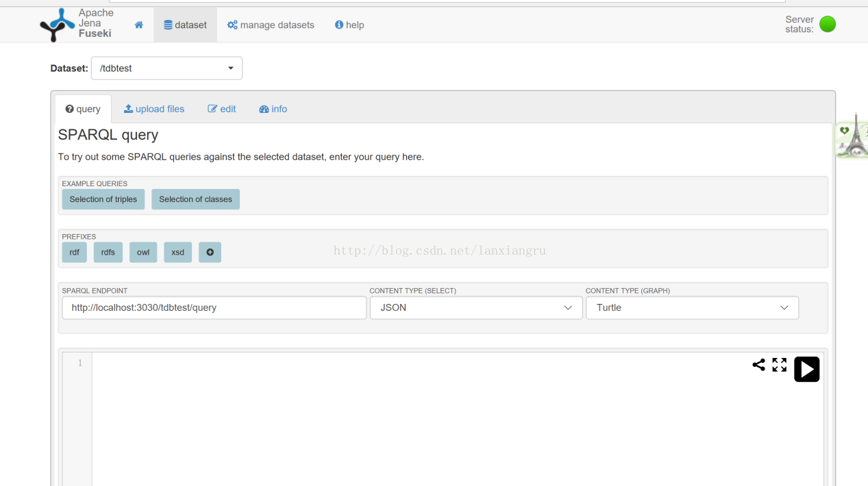Image resolution: width=868 pixels, height=486 pixels.
Task: Click inside the SPARQL endpoint field
Action: click(x=214, y=307)
